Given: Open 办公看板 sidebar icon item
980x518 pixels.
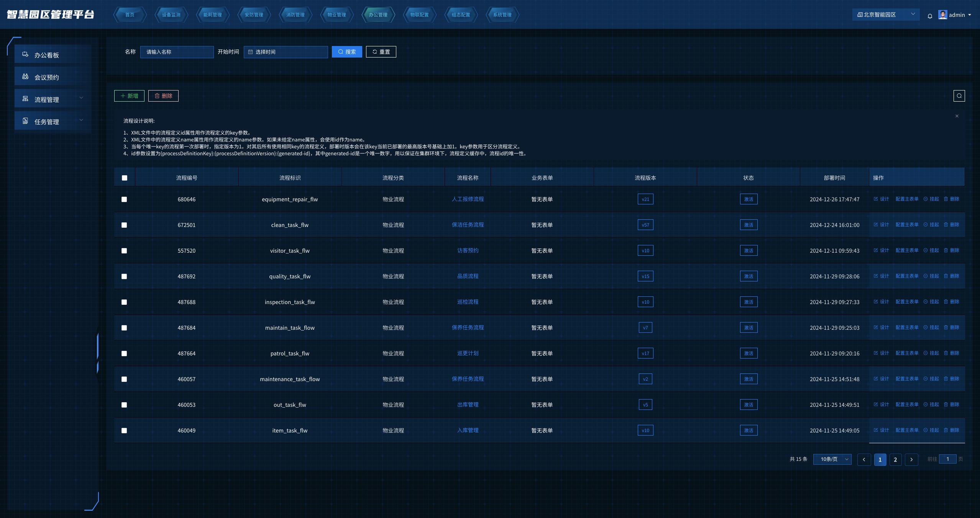Looking at the screenshot, I should [x=25, y=55].
